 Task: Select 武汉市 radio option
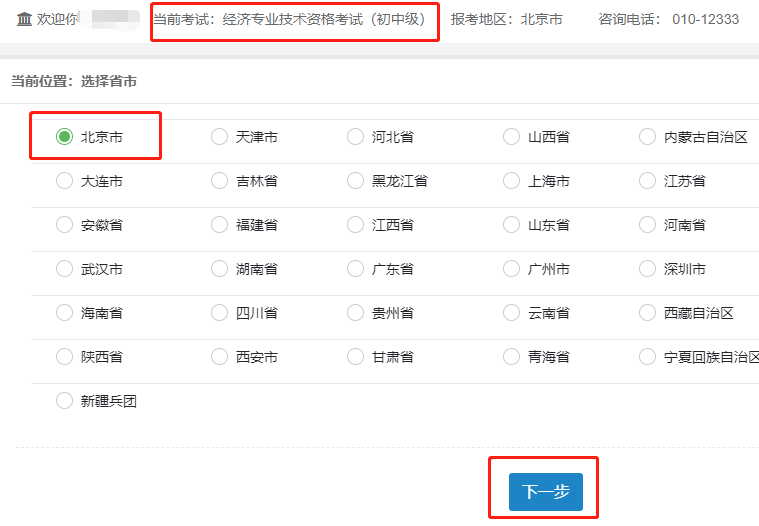(65, 269)
